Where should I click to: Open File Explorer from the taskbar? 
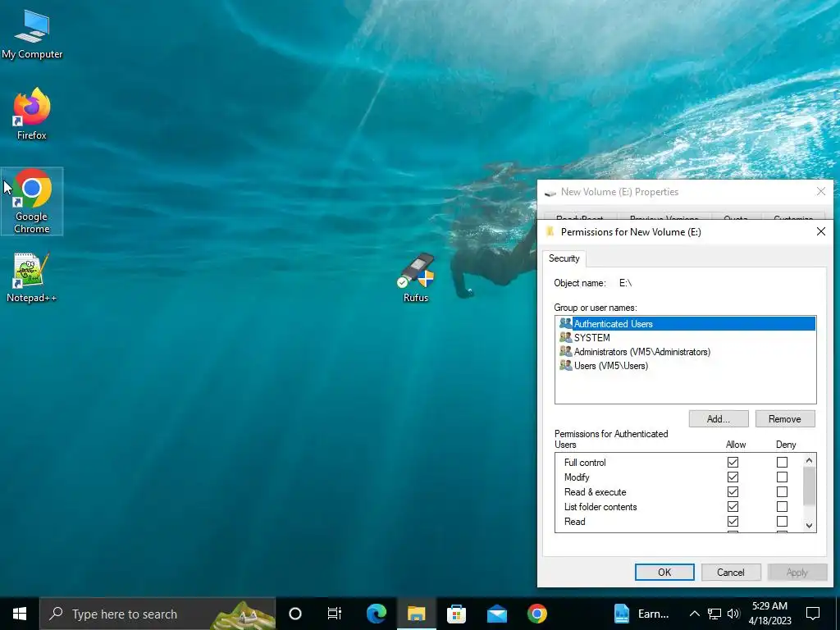tap(416, 614)
